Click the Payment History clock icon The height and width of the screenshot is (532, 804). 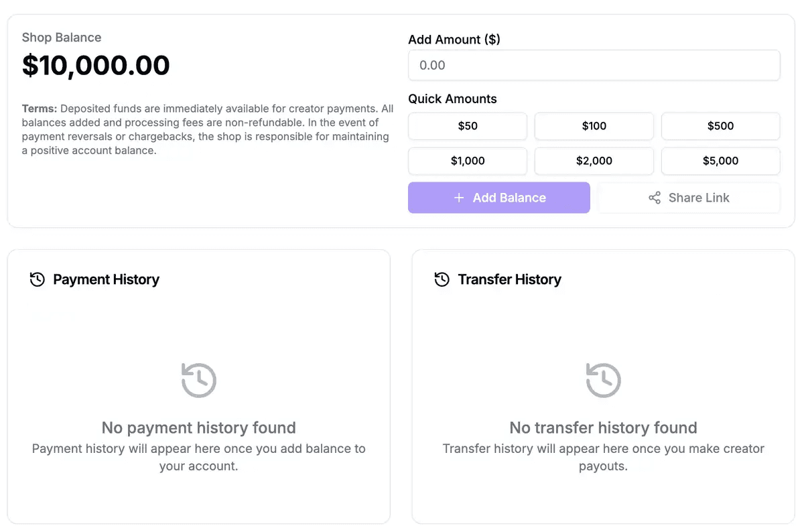tap(37, 279)
